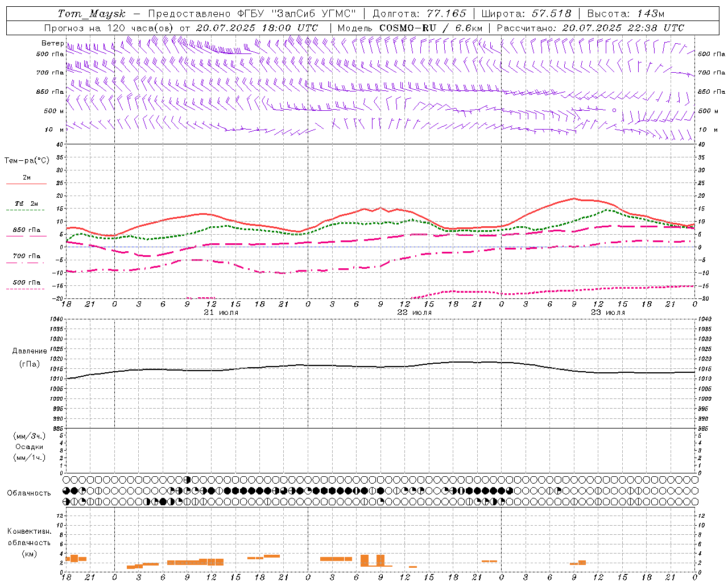
Task: Click the half-filled circle in the top cloudiness row
Action: (187, 480)
